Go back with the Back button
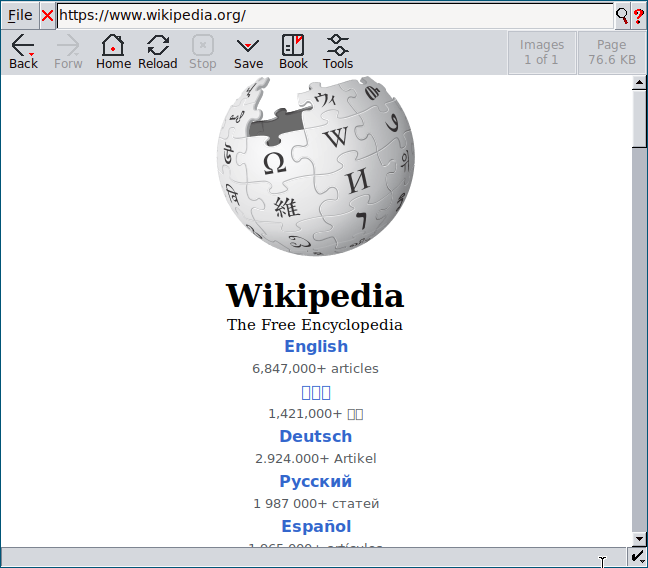The height and width of the screenshot is (568, 648). point(23,52)
